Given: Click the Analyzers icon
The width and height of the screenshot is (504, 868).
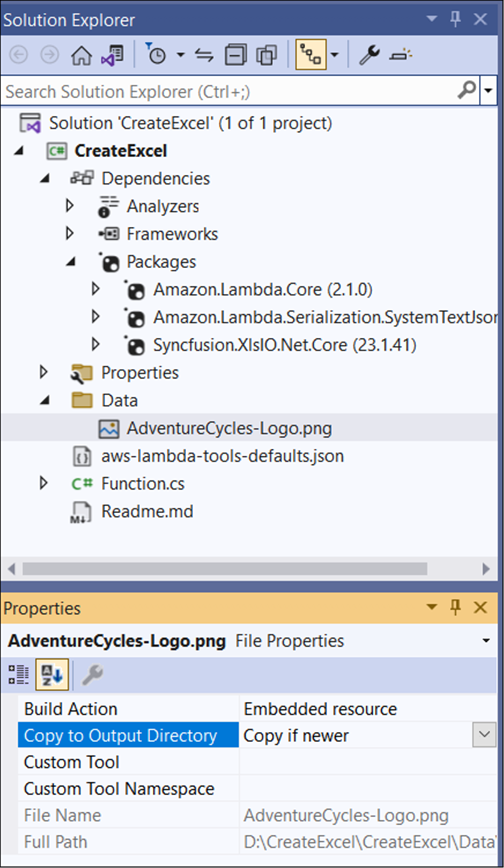Looking at the screenshot, I should point(109,207).
